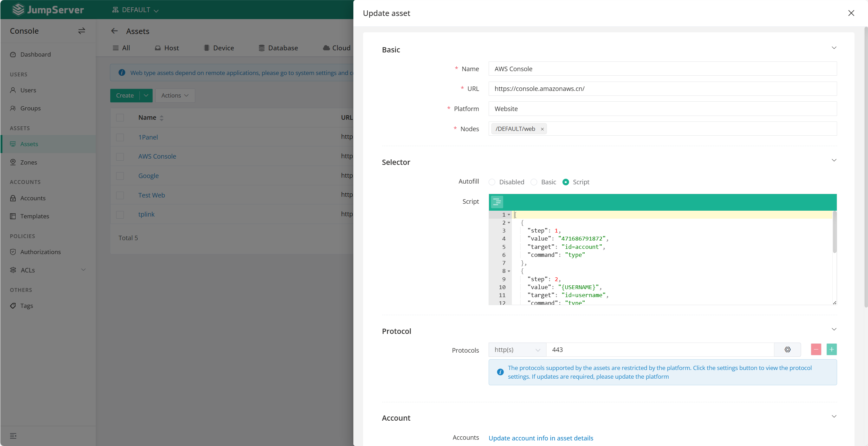Image resolution: width=868 pixels, height=446 pixels.
Task: Collapse sidebar with bottom menu icon
Action: (13, 436)
